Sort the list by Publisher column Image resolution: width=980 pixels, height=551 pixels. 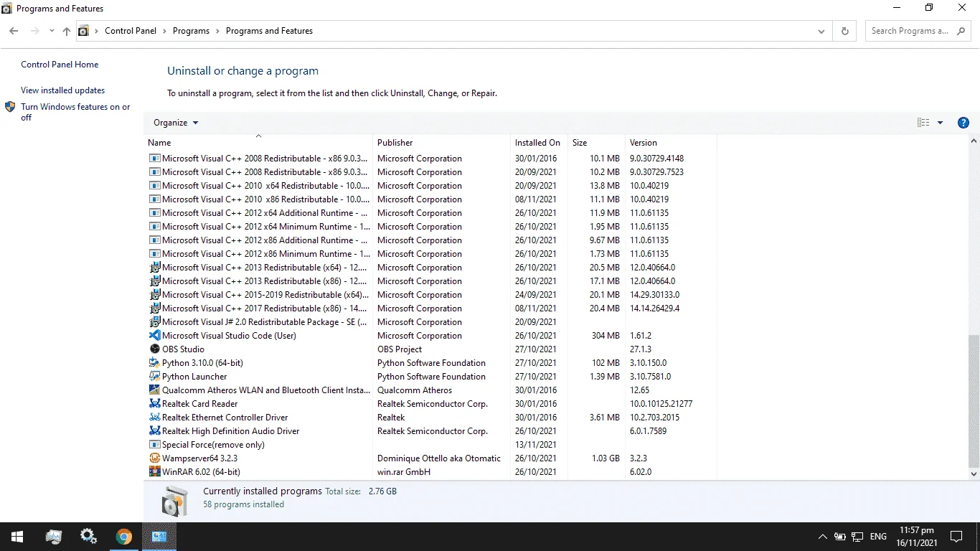(441, 143)
